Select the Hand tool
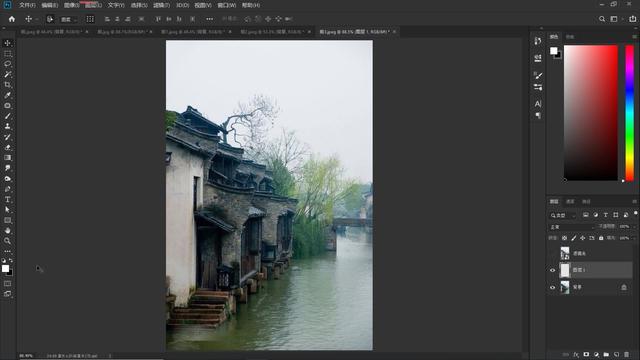Image resolution: width=640 pixels, height=360 pixels. 7,231
